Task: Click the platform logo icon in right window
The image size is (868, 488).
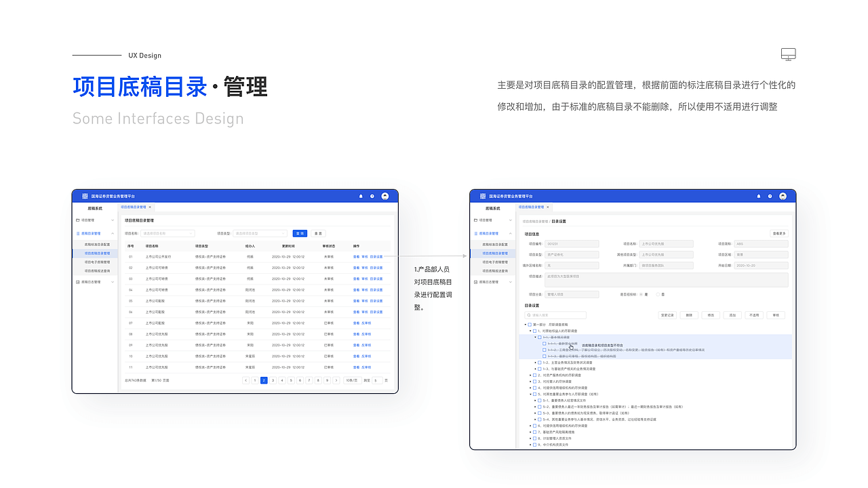Action: pos(483,196)
